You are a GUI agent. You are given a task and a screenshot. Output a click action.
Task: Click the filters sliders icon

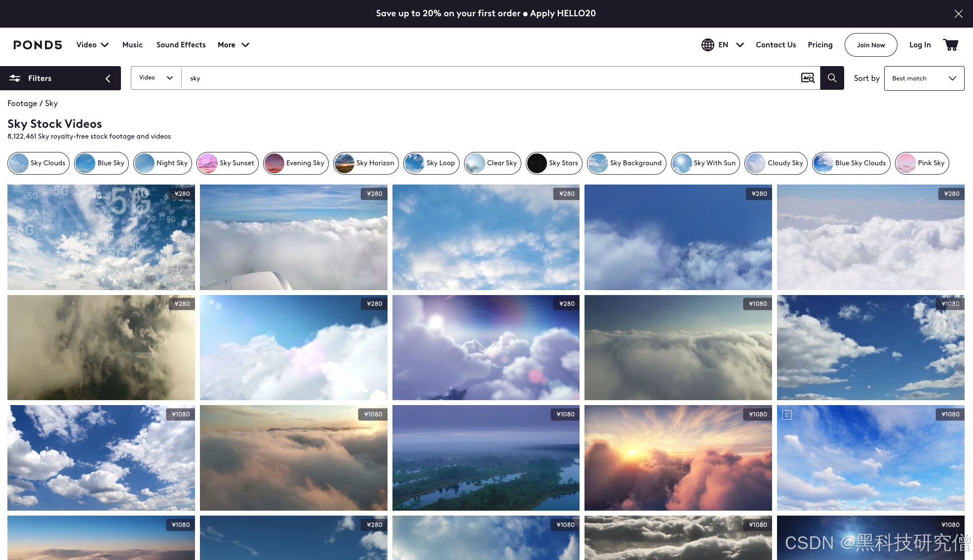15,78
